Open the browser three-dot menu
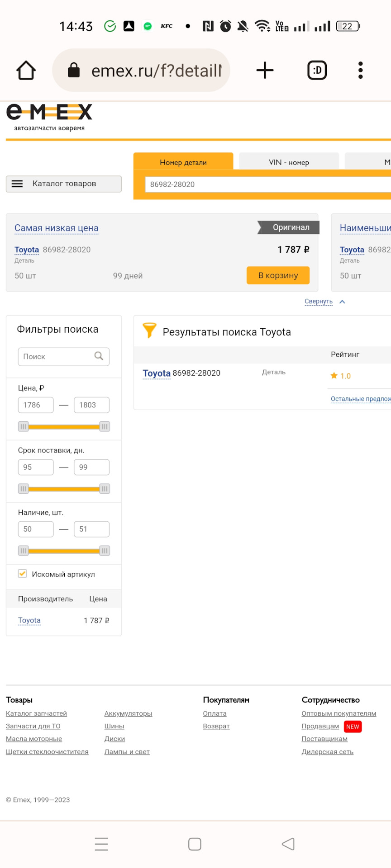The image size is (391, 868). pos(360,71)
